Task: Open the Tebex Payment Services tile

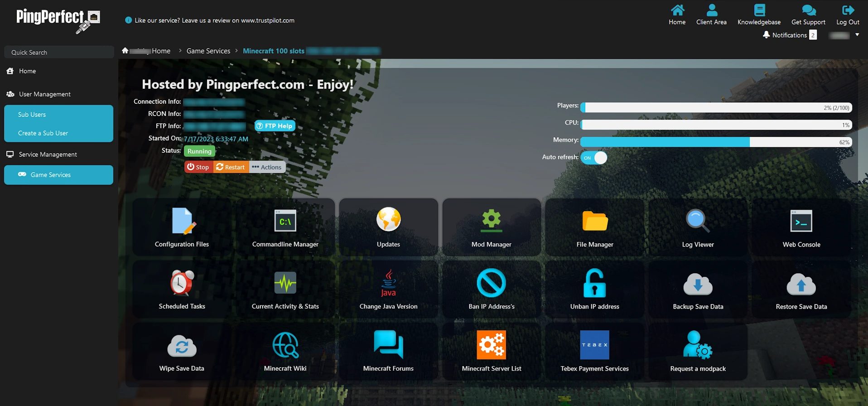Action: (x=594, y=346)
